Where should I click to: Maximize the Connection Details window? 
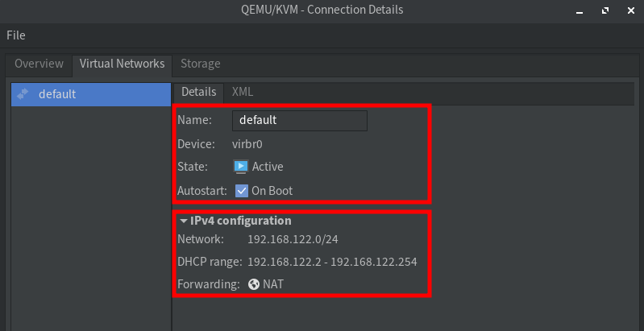pos(605,11)
